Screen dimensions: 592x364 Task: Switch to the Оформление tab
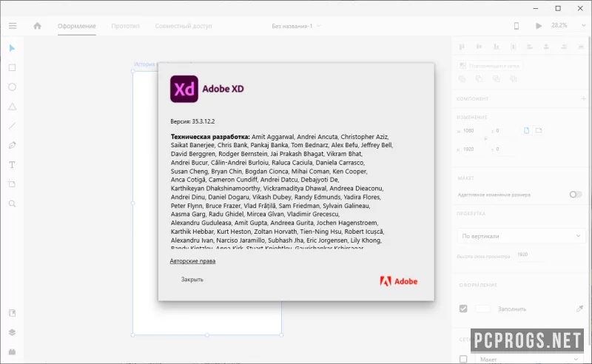coord(77,26)
